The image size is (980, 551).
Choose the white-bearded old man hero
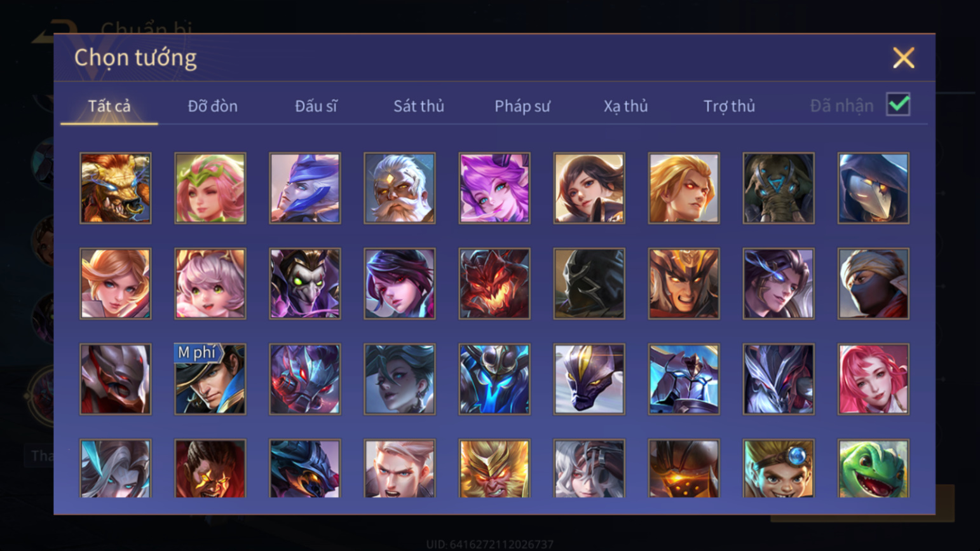[x=400, y=188]
